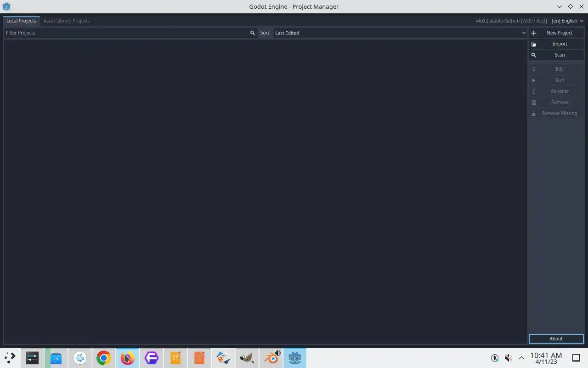Open the Firefox icon in the taskbar

click(x=128, y=358)
